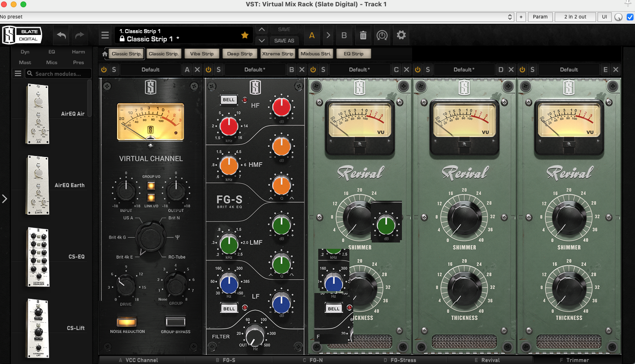
Task: Open the No preset dropdown
Action: click(257, 17)
